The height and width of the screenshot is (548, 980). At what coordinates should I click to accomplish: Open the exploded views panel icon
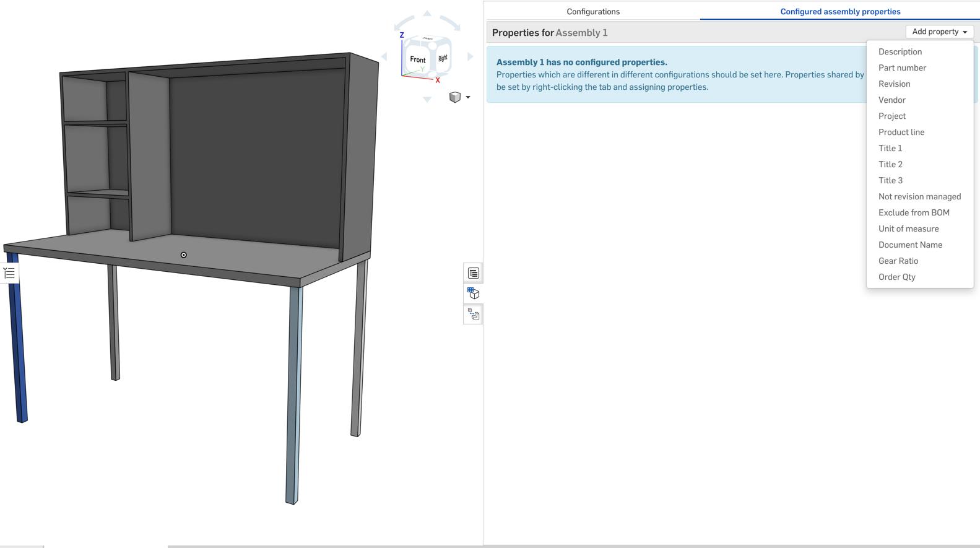click(x=473, y=315)
